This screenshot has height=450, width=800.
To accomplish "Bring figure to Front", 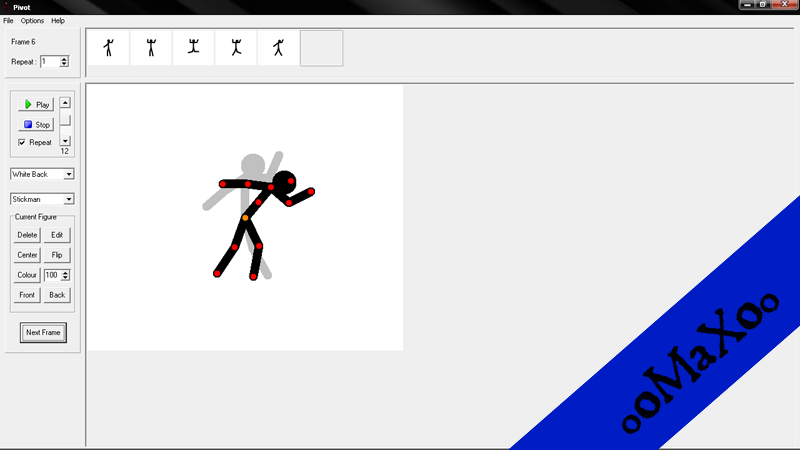I will click(x=27, y=295).
